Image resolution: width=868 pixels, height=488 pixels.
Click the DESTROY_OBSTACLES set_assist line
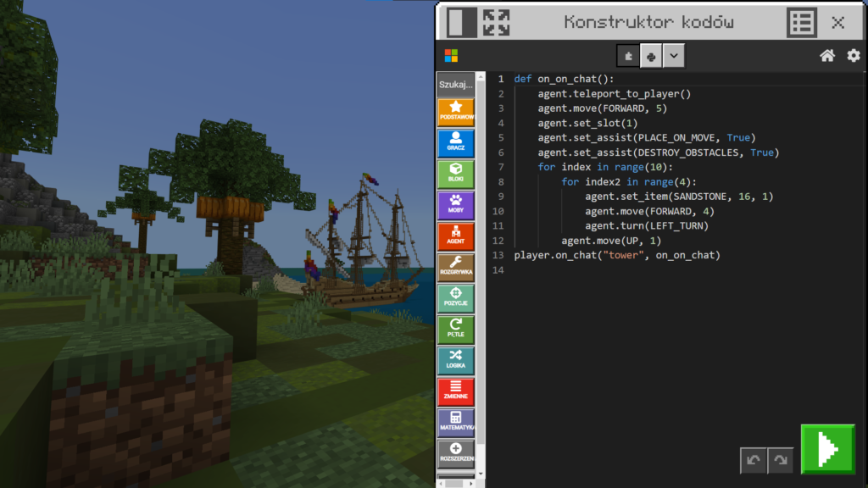pos(658,152)
